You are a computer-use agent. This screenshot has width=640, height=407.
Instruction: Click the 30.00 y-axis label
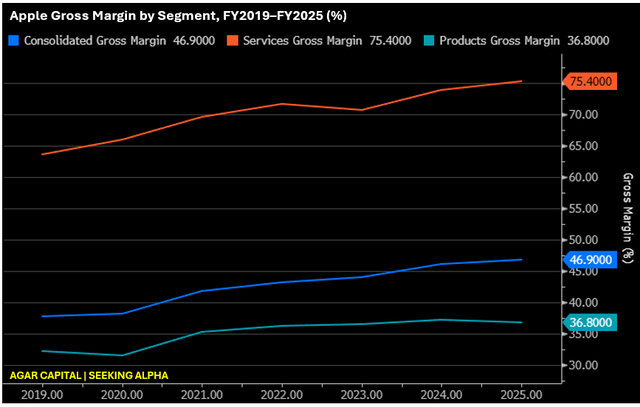click(x=584, y=365)
